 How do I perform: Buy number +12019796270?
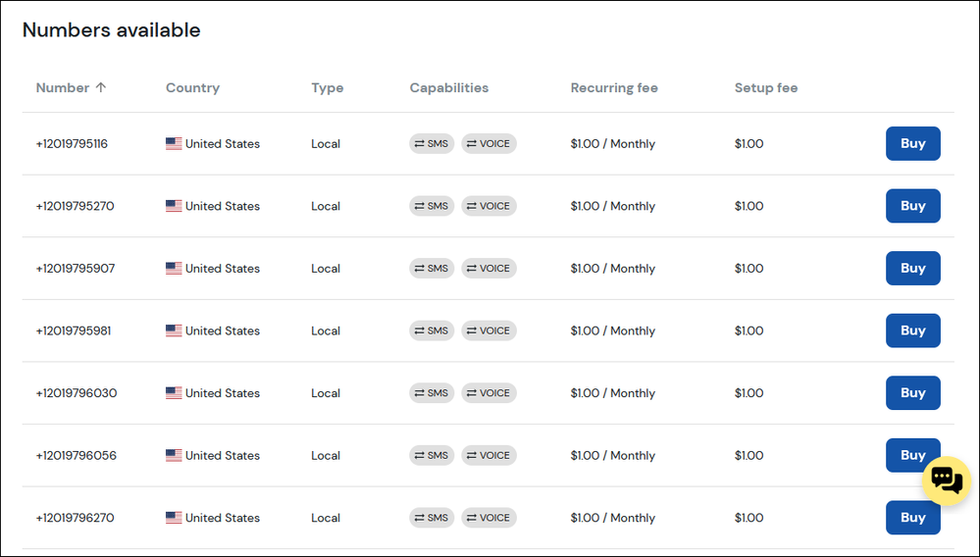[912, 518]
